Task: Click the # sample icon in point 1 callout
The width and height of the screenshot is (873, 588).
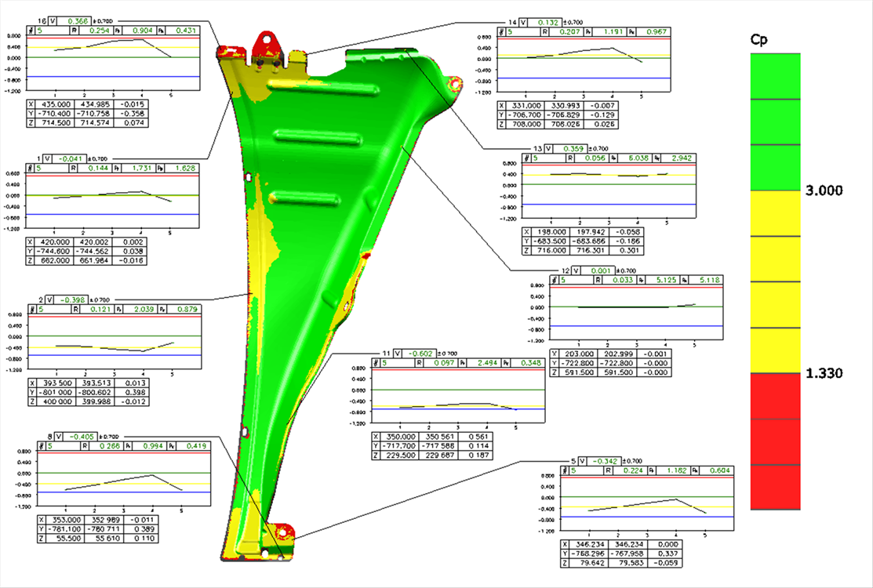Action: click(31, 168)
